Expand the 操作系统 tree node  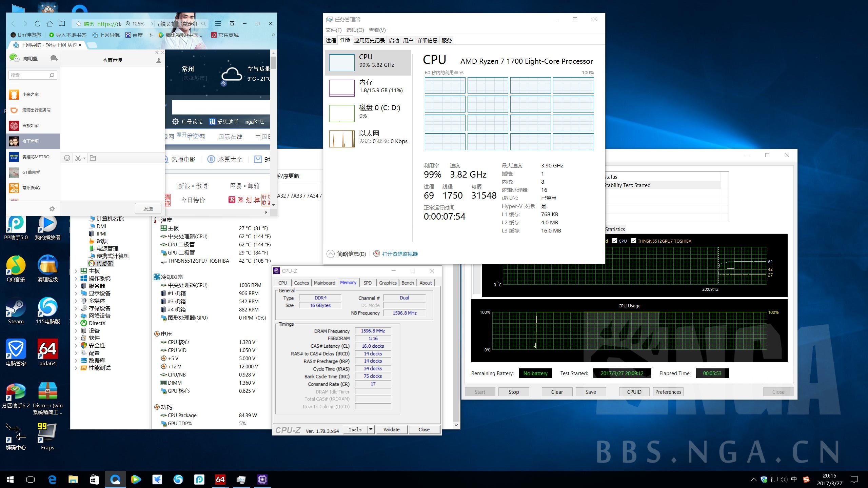click(76, 279)
